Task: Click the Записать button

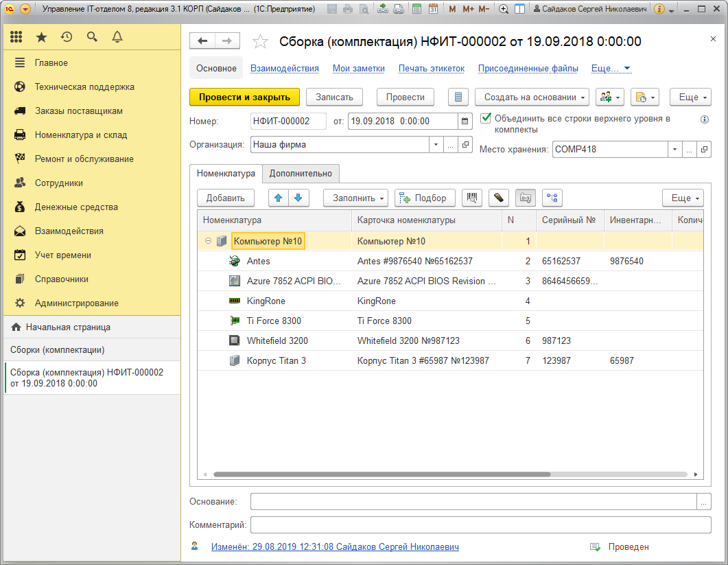Action: (x=334, y=97)
